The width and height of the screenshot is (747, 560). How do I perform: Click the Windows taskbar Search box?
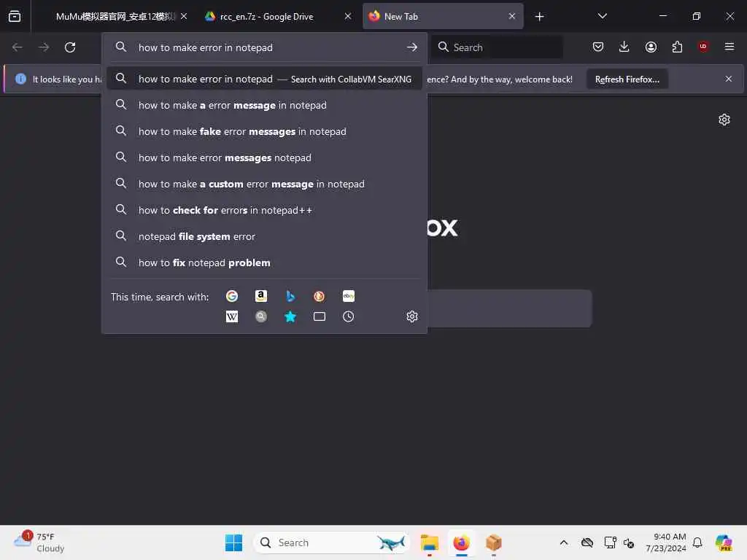(x=332, y=542)
